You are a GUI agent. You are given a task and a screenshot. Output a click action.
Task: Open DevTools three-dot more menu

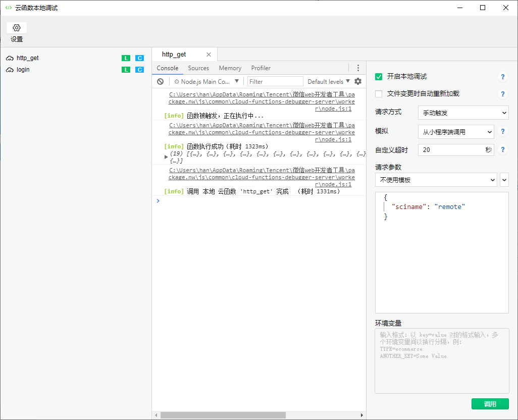[x=358, y=68]
